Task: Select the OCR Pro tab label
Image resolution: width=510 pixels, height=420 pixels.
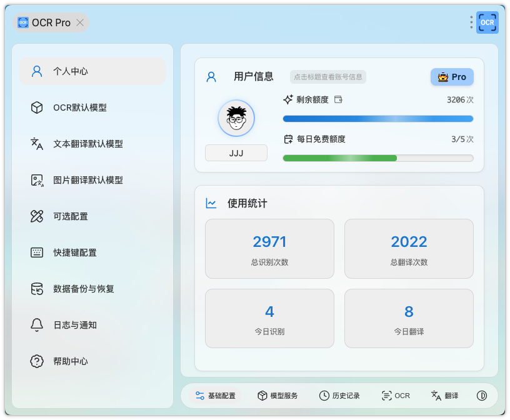Action: click(51, 22)
